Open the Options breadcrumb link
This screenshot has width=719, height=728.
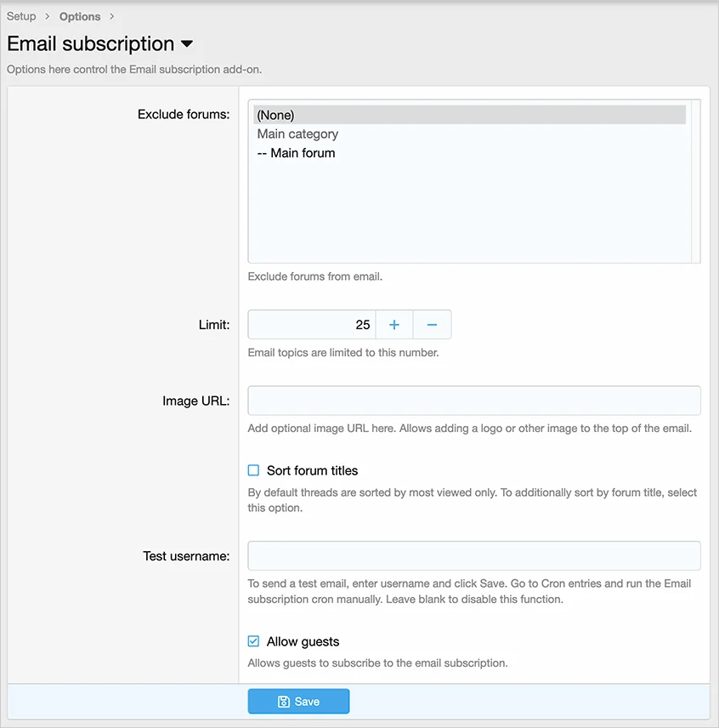point(80,16)
